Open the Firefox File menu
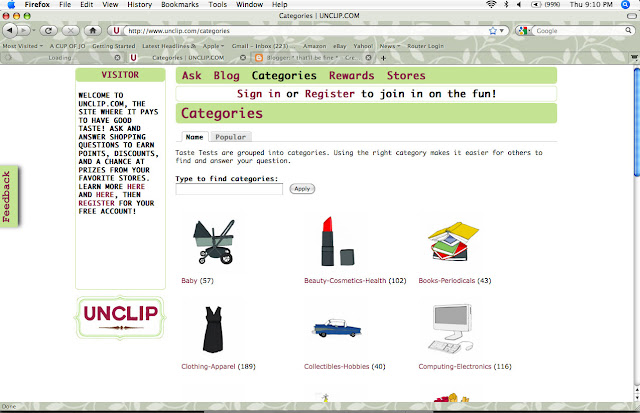The width and height of the screenshot is (640, 413). [x=65, y=4]
